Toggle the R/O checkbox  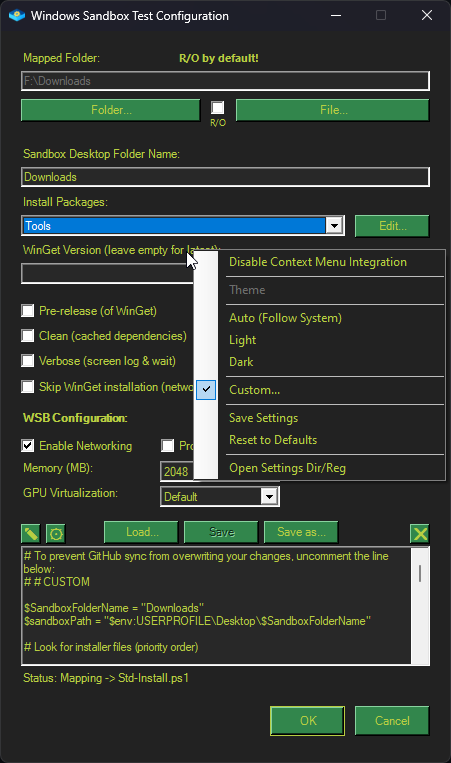tap(217, 108)
